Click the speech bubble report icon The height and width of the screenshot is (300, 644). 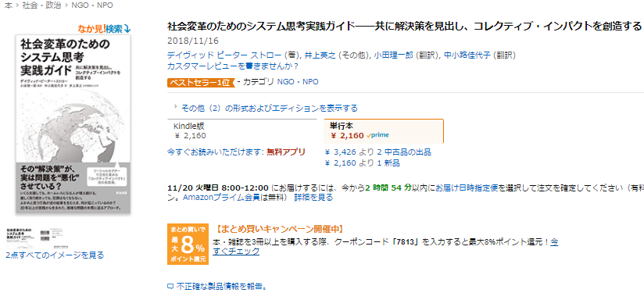tap(170, 287)
